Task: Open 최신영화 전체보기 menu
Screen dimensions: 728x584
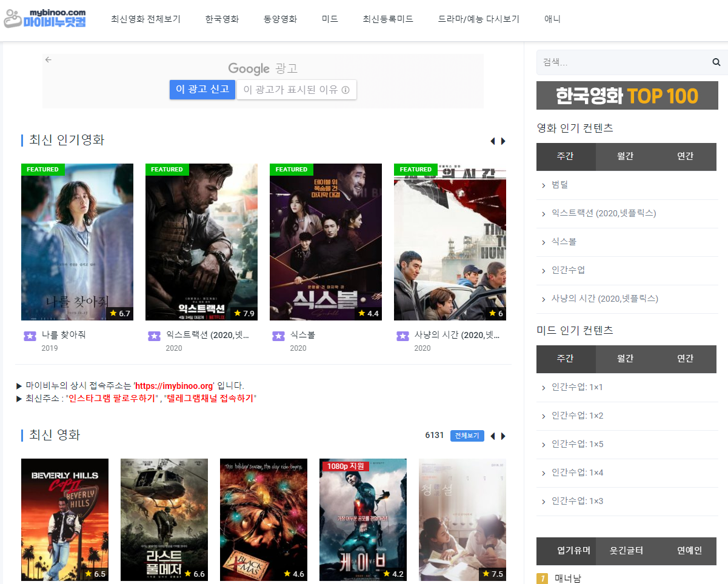Action: (145, 19)
